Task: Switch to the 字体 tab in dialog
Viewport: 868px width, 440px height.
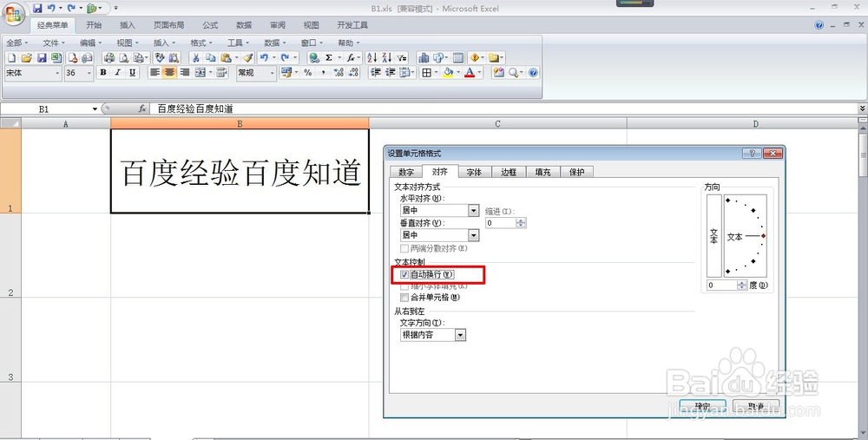Action: (x=474, y=172)
